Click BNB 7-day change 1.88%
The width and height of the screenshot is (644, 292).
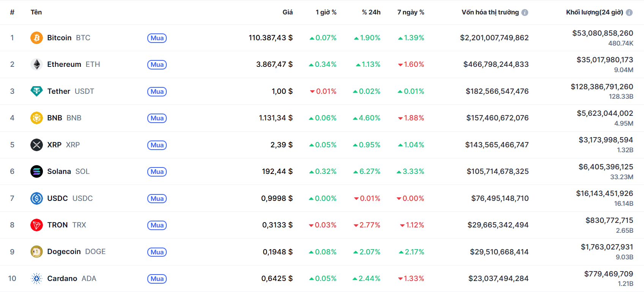tap(411, 118)
